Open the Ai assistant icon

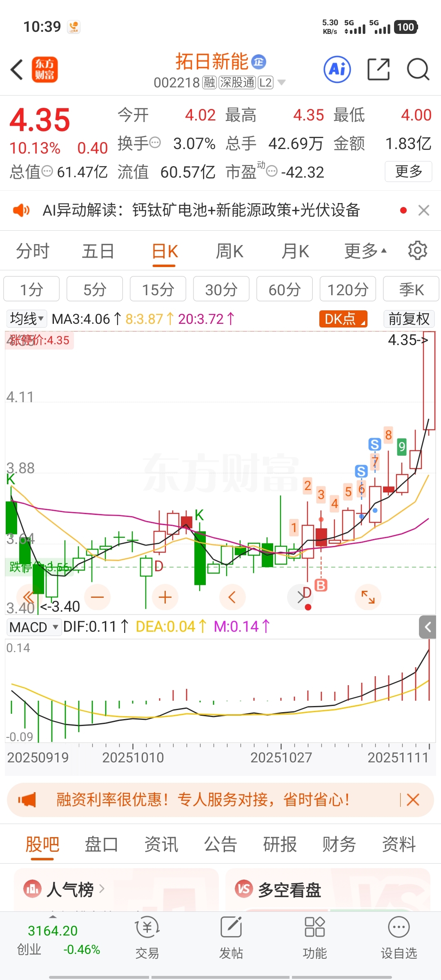click(337, 69)
